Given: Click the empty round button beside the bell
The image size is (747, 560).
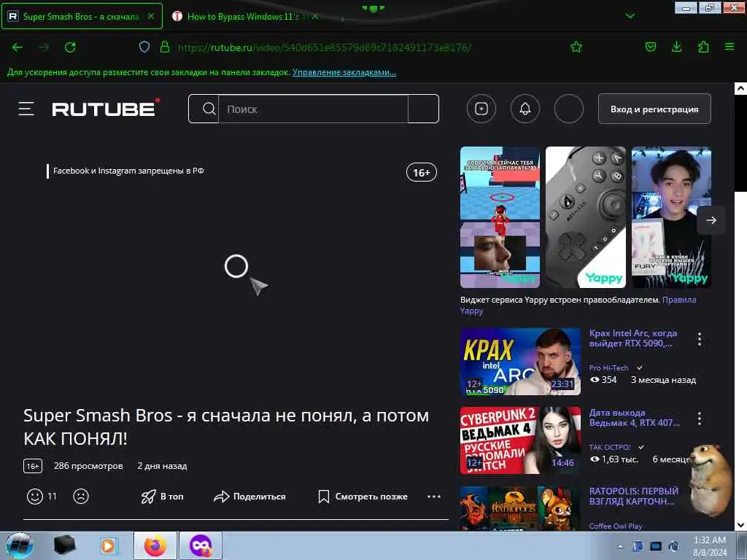Looking at the screenshot, I should click(569, 109).
